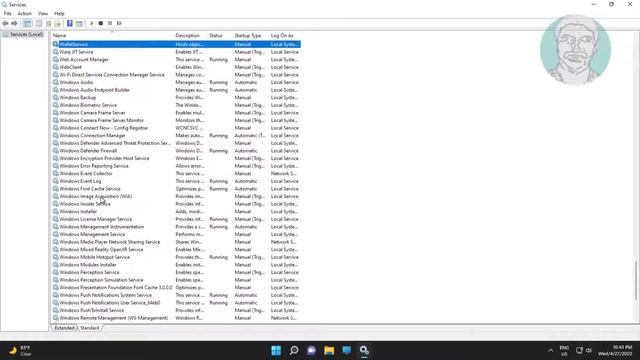
Task: Select the Windows Biometric Service row
Action: 176,105
